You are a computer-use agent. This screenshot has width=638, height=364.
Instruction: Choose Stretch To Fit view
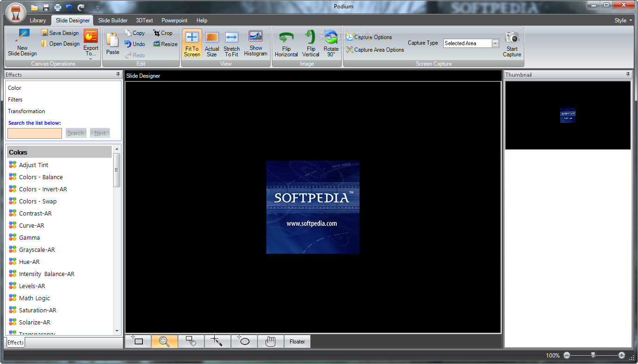tap(231, 44)
